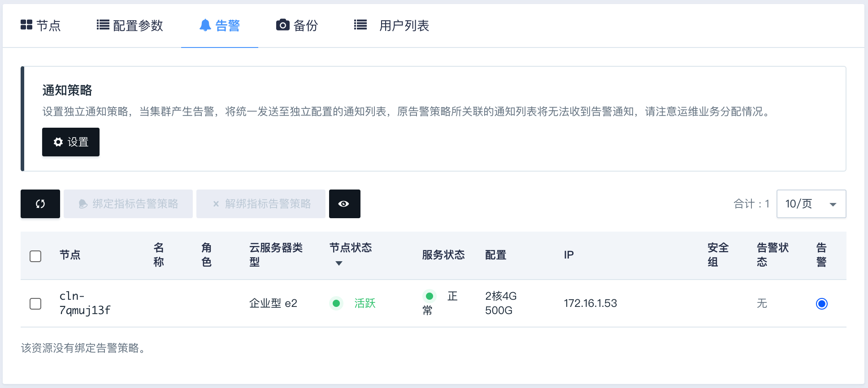Viewport: 868px width, 388px height.
Task: Check the select-all checkbox in table header
Action: (x=35, y=256)
